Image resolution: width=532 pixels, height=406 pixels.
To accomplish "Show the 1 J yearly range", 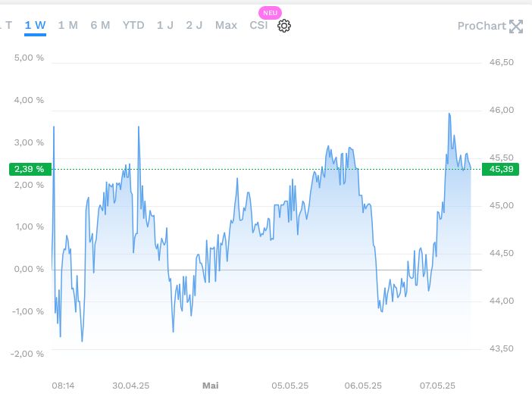I will (165, 26).
